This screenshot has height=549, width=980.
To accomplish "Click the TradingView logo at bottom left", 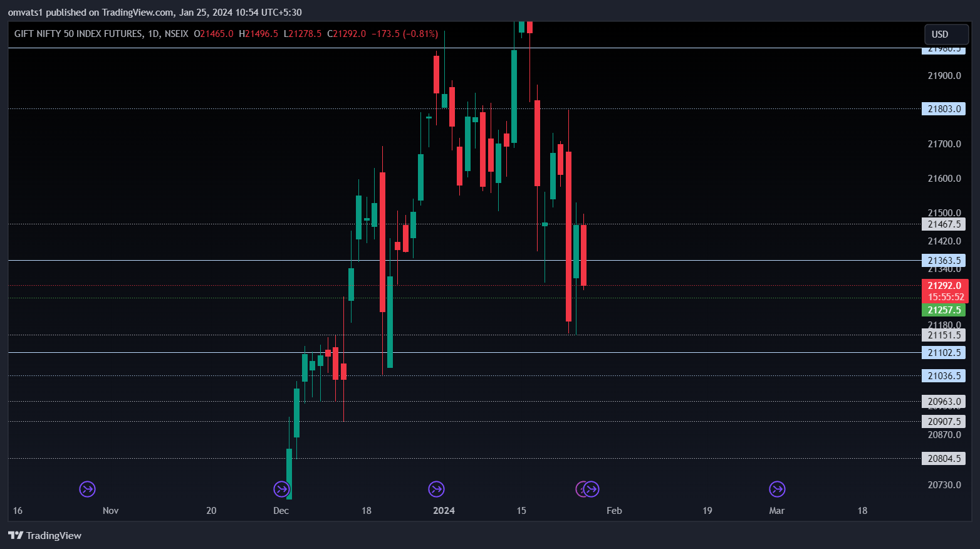I will click(x=44, y=535).
